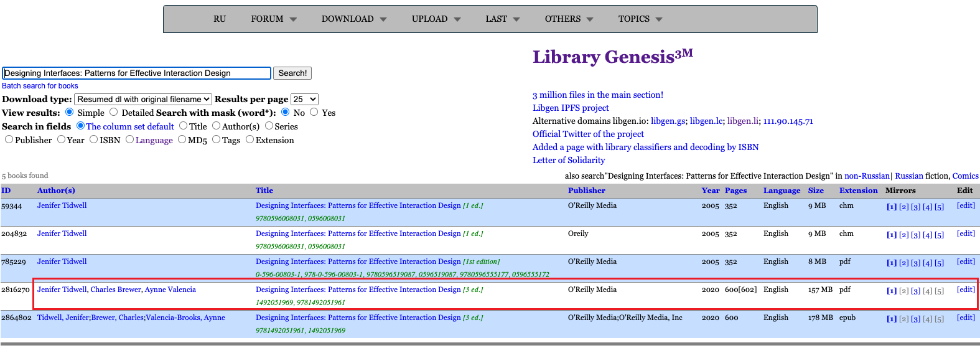Viewport: 980px width, 353px height.
Task: Sort results by Year column header
Action: click(711, 191)
